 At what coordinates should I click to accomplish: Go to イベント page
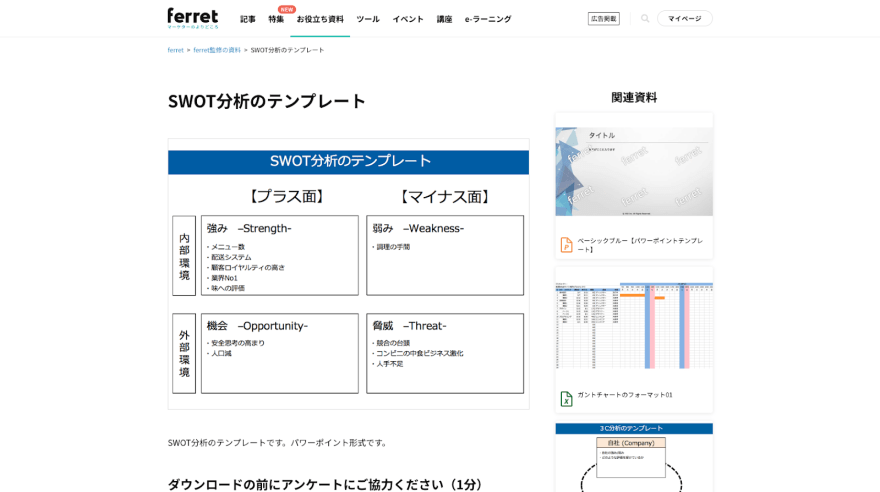408,19
